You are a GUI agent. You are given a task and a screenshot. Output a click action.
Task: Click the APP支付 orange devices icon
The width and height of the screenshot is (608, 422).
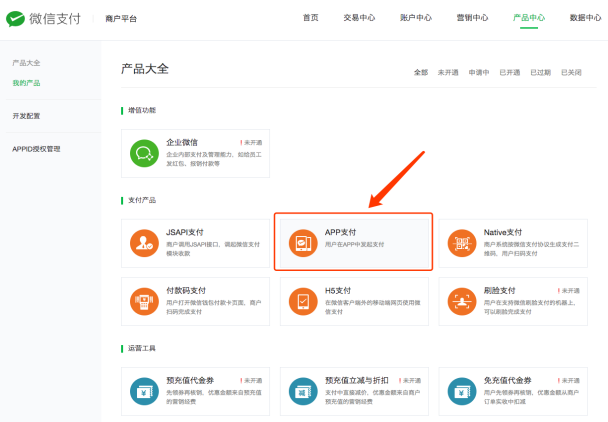point(303,243)
